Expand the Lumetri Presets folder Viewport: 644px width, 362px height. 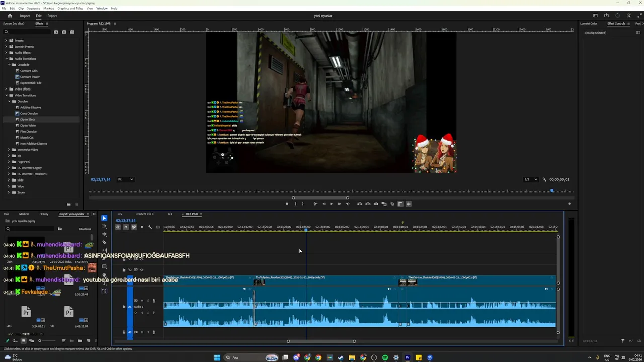click(6, 47)
